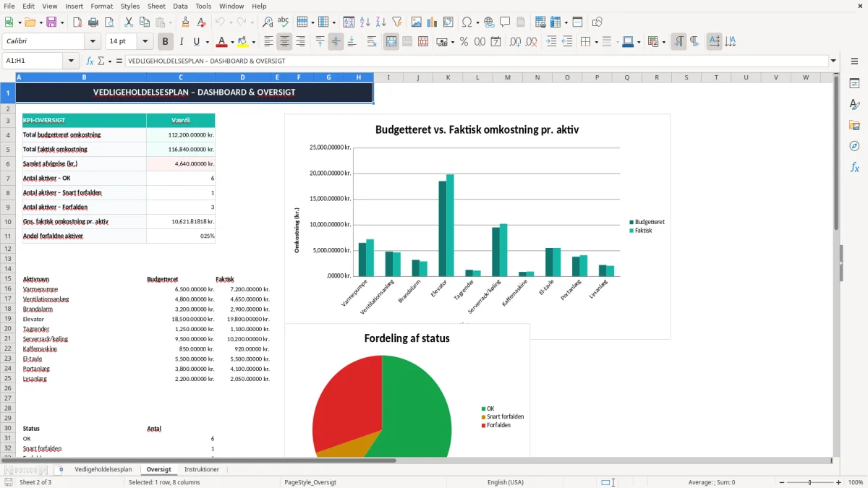Open the Data menu
The width and height of the screenshot is (868, 488).
point(180,6)
